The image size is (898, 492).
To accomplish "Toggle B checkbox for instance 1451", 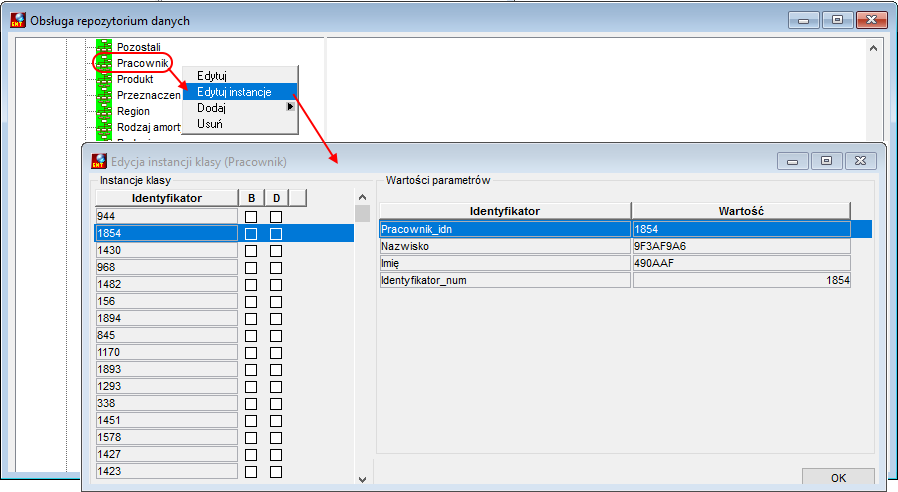I will (251, 421).
